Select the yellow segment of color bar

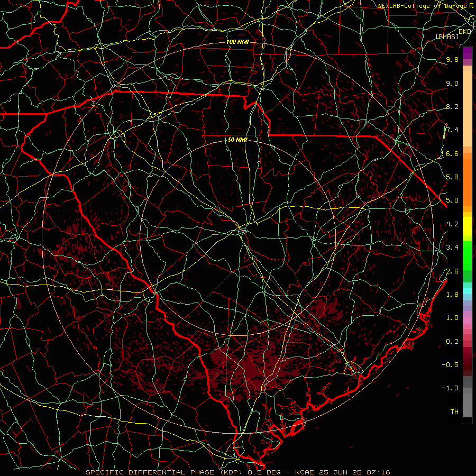467,226
